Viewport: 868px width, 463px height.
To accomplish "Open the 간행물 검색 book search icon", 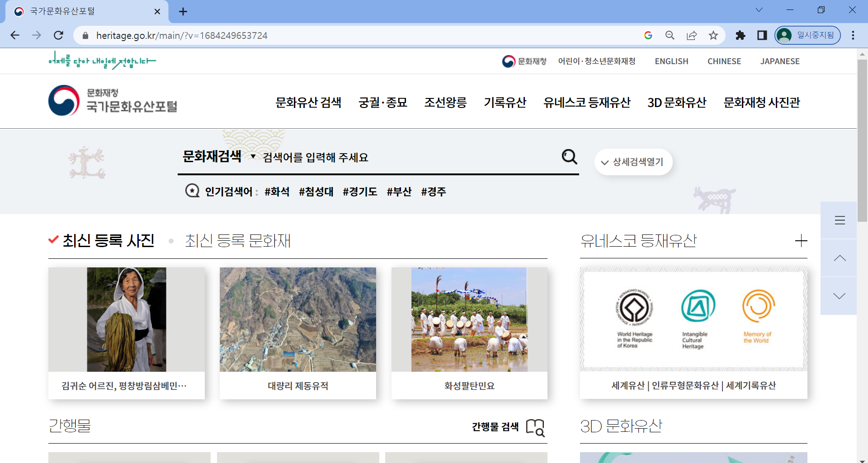I will coord(535,427).
